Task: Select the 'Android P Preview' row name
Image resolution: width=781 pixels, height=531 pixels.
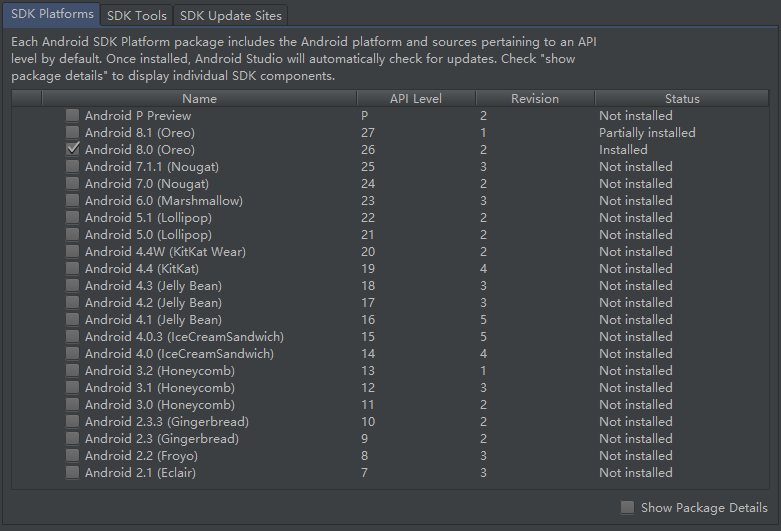Action: click(138, 116)
